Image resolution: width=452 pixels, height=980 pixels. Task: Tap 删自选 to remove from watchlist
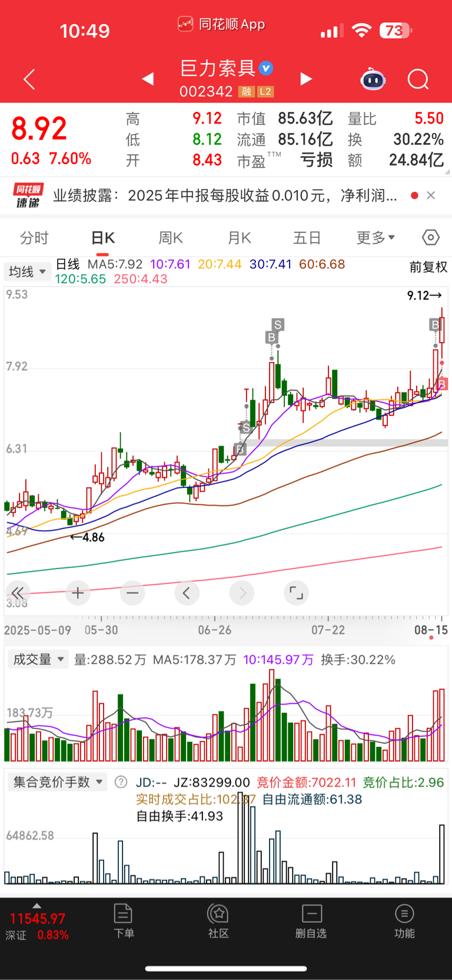tap(311, 921)
